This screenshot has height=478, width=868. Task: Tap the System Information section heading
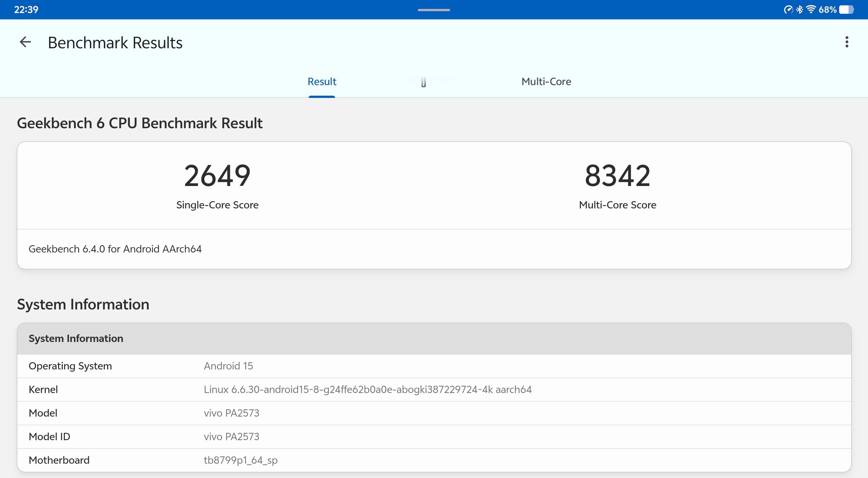point(83,304)
